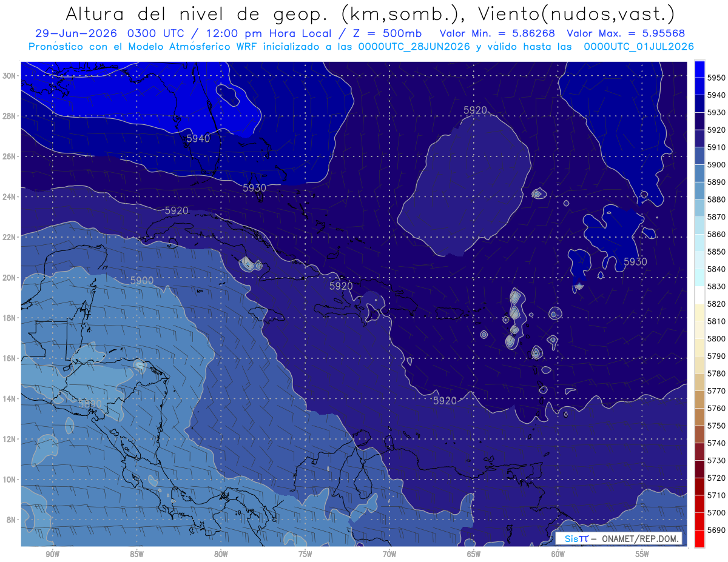The image size is (728, 562).
Task: Click the legend swatch between 5750 and 5760
Action: coord(699,417)
